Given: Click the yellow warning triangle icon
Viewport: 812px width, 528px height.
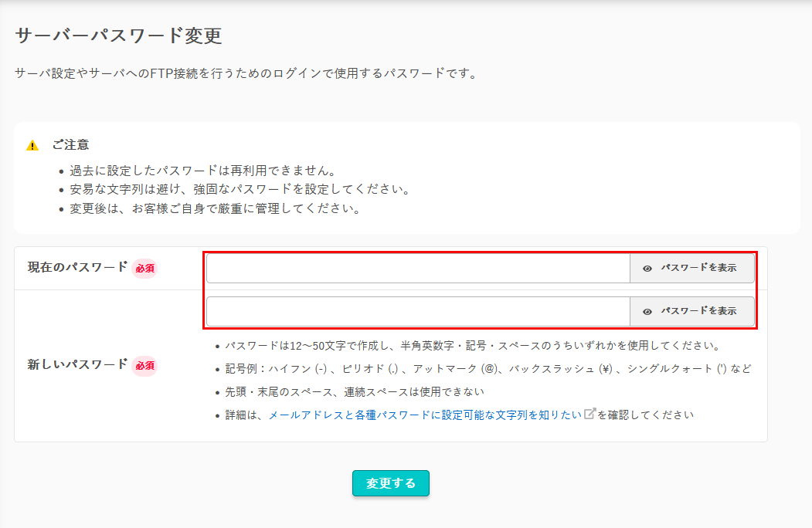Looking at the screenshot, I should [x=32, y=145].
